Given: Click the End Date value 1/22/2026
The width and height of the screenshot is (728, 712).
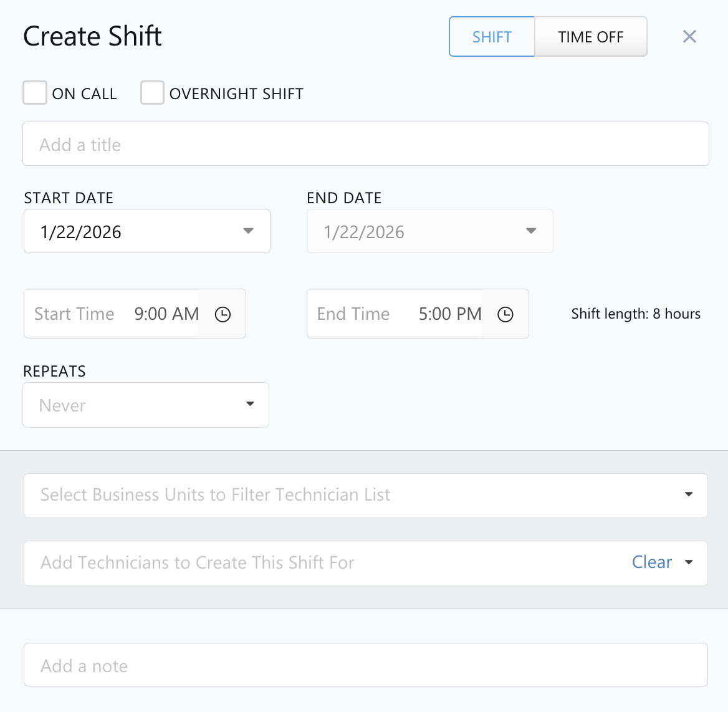Looking at the screenshot, I should tap(364, 232).
